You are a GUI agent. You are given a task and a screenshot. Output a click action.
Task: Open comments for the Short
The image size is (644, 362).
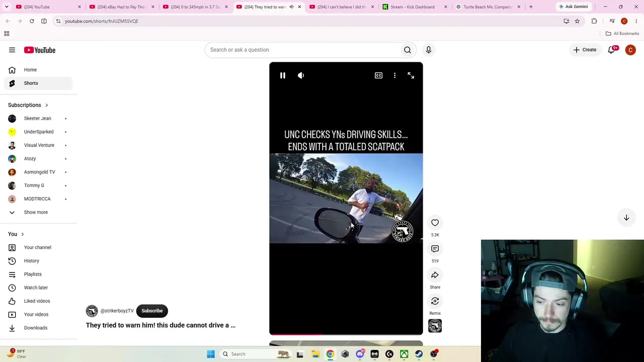[435, 249]
